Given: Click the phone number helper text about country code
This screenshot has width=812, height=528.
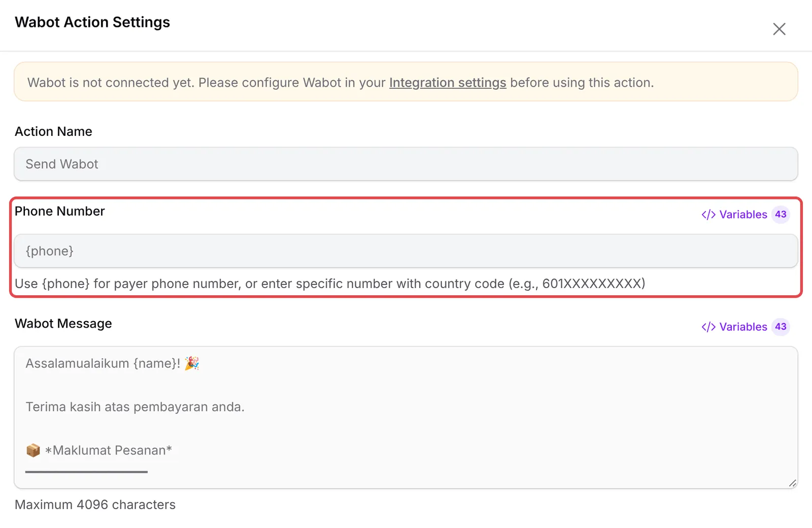Looking at the screenshot, I should click(330, 284).
